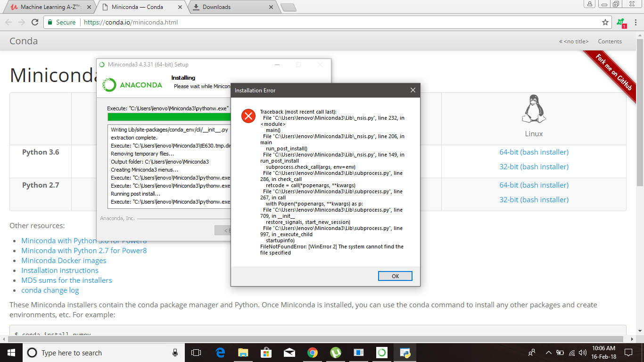644x362 pixels.
Task: Open the Installation instructions link
Action: point(59,270)
